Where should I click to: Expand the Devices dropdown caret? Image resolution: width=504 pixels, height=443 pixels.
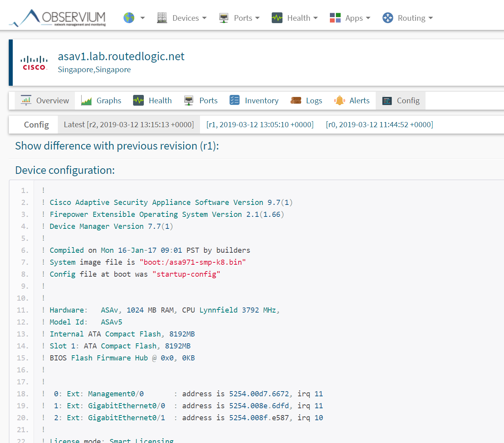click(204, 18)
